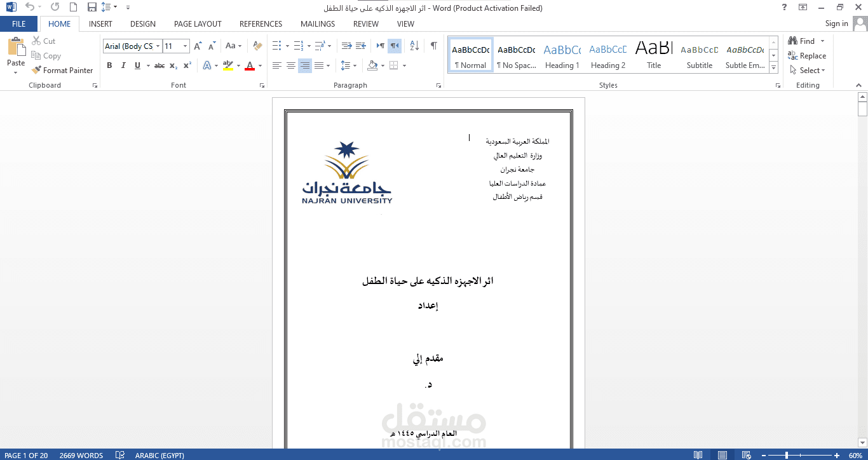Decrease the paragraph indent
Viewport: 868px width, 460px height.
(347, 46)
